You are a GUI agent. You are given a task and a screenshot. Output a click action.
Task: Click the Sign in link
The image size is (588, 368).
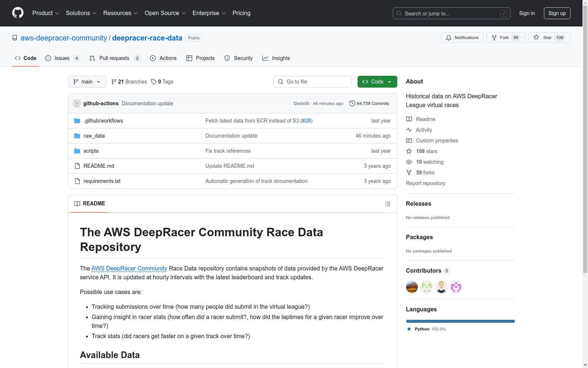527,13
